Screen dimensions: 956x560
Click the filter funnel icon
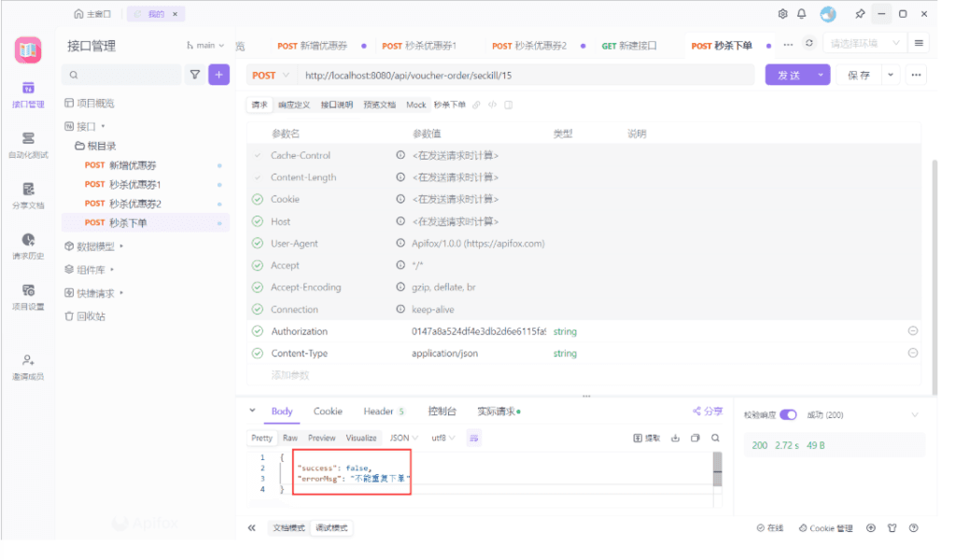click(x=195, y=75)
